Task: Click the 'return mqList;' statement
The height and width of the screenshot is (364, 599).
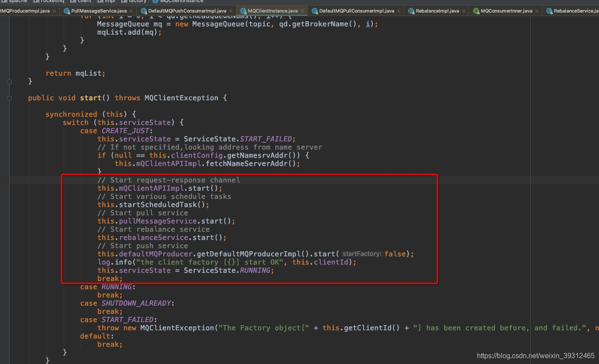Action: point(75,73)
